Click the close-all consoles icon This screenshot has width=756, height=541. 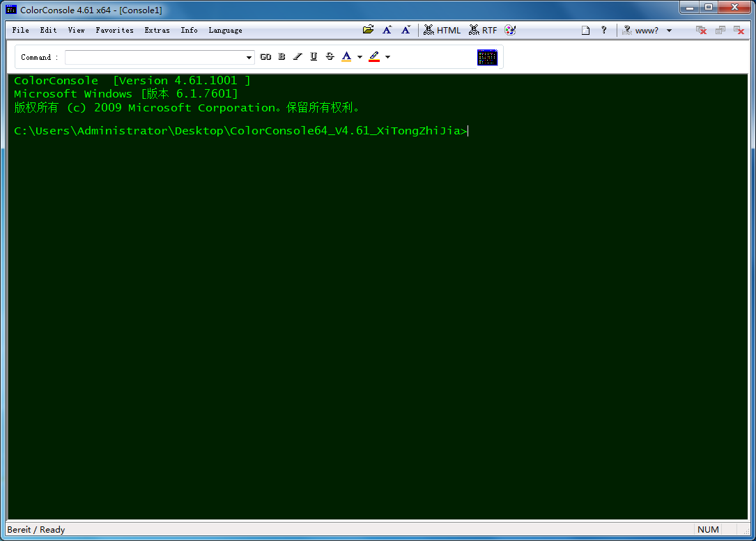click(702, 31)
